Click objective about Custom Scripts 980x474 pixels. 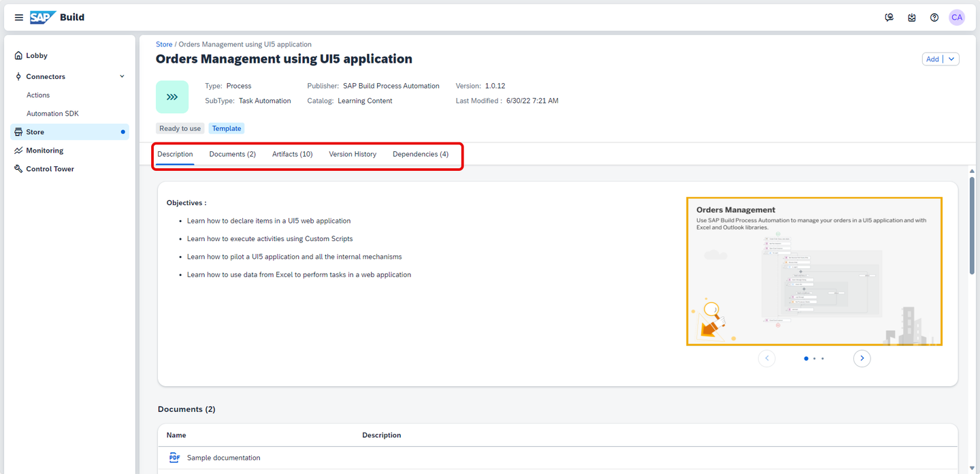tap(270, 239)
